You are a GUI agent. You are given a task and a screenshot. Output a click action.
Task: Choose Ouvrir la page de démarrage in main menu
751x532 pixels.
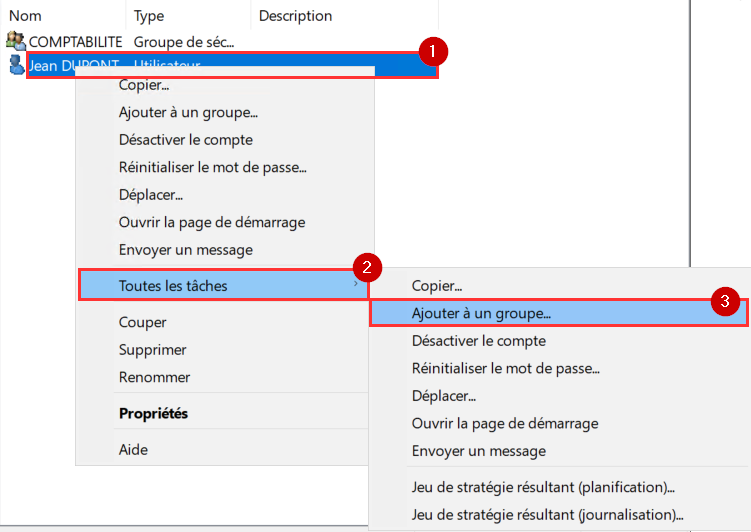click(211, 222)
